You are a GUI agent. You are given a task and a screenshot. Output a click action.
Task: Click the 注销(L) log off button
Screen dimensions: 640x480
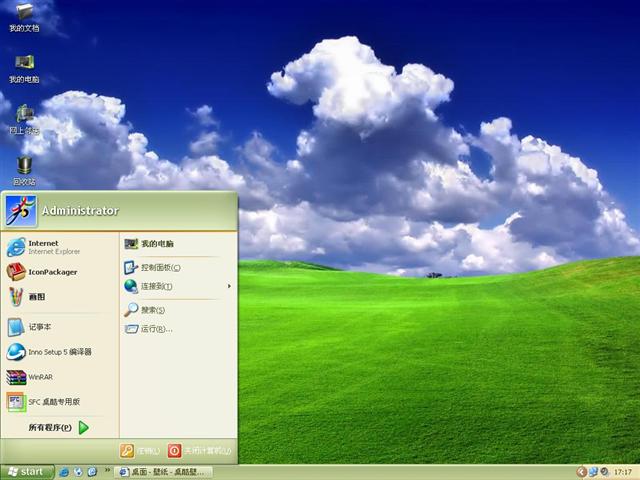pos(140,451)
